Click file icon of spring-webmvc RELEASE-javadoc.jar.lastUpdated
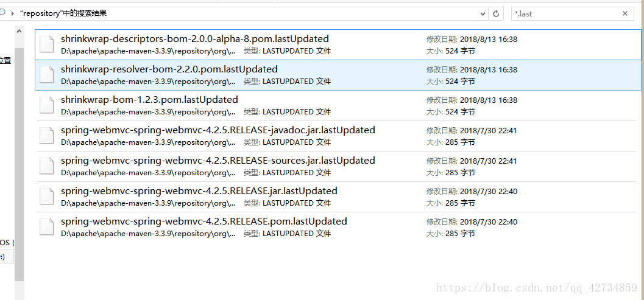644x300 pixels. pos(47,136)
